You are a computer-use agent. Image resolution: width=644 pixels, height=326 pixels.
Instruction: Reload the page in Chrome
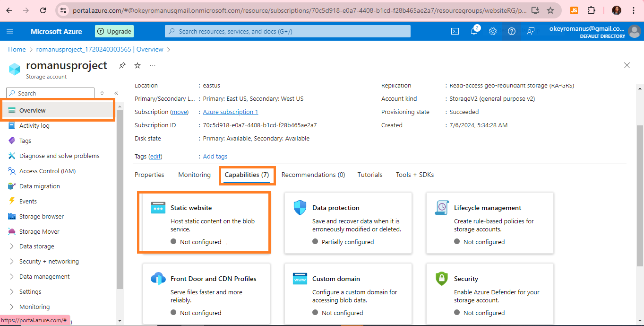43,10
